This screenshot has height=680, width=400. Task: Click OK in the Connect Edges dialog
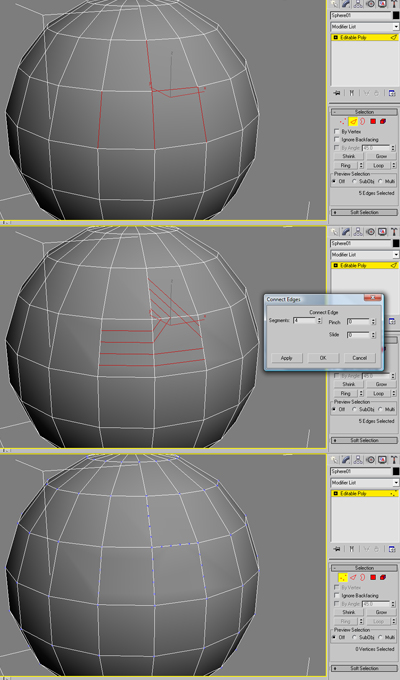tap(323, 358)
